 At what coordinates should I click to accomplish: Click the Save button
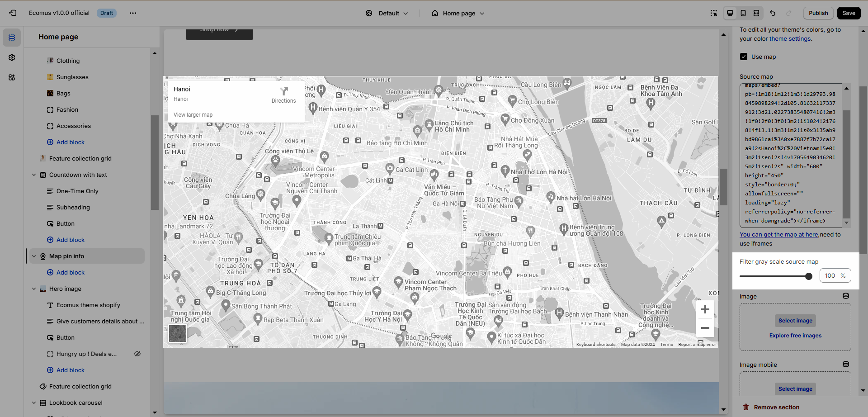pos(849,13)
